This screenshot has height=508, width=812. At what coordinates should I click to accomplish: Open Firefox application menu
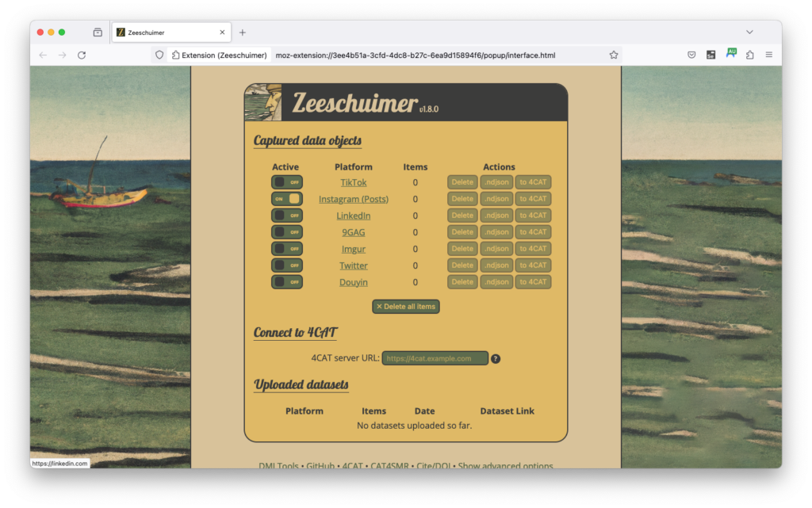tap(768, 55)
